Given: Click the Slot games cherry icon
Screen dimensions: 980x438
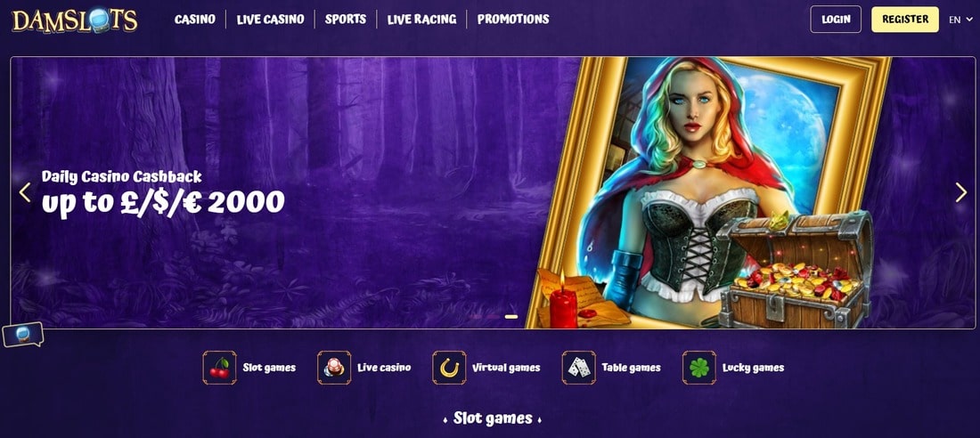Looking at the screenshot, I should coord(219,368).
